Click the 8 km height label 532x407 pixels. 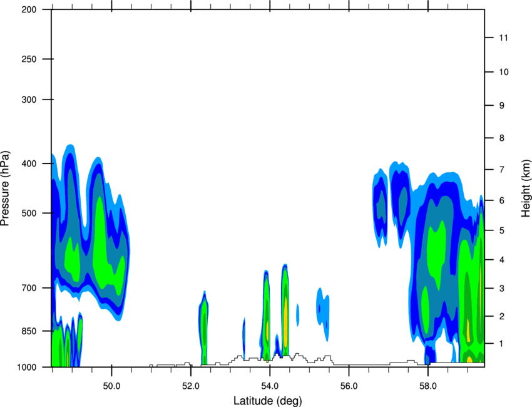(502, 138)
